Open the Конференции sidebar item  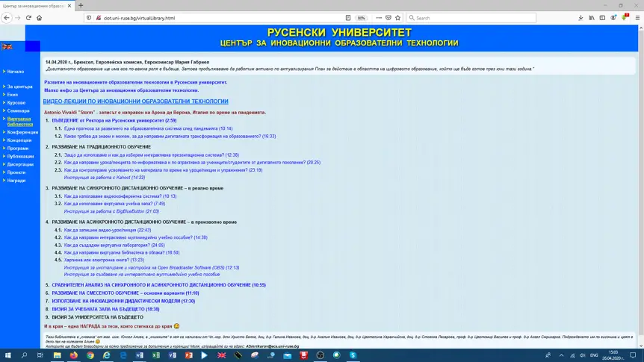(x=22, y=132)
